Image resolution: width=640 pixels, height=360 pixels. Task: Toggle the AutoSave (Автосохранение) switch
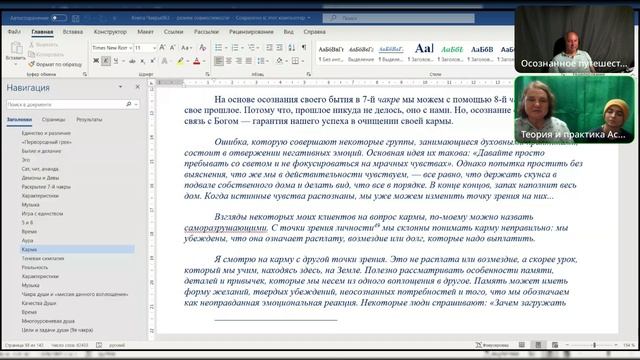[59, 18]
